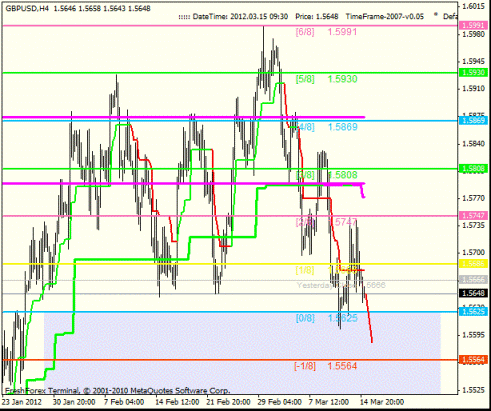Click the [0/8] 1.5625 level label
The image size is (491, 411).
click(326, 318)
